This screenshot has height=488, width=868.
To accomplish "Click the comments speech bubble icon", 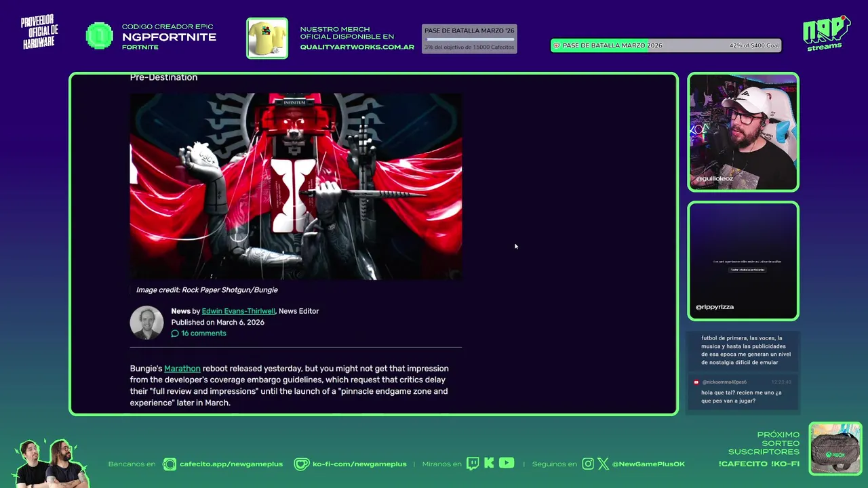I will (x=175, y=333).
